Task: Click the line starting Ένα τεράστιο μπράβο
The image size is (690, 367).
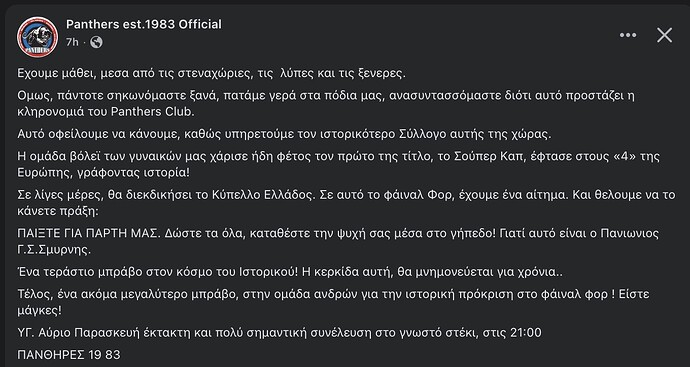Action: pyautogui.click(x=290, y=272)
